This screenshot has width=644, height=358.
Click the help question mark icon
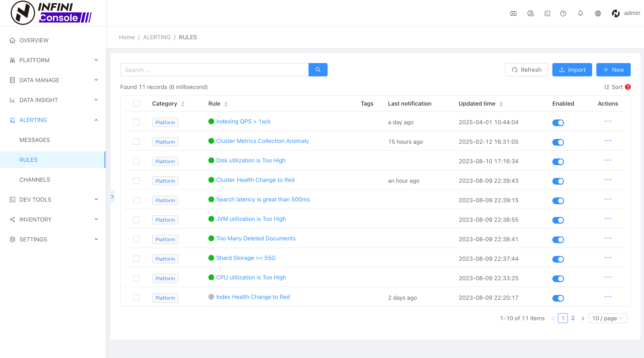pyautogui.click(x=563, y=13)
